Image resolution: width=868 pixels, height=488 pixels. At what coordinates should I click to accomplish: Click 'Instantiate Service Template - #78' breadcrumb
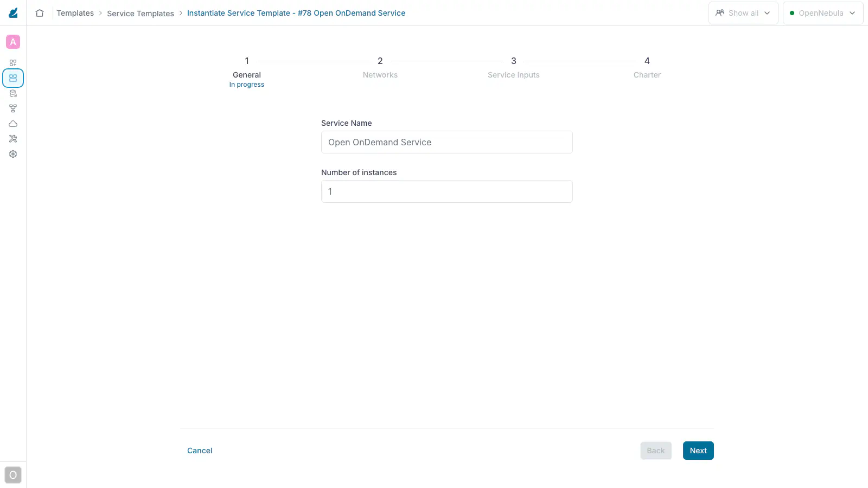click(296, 13)
